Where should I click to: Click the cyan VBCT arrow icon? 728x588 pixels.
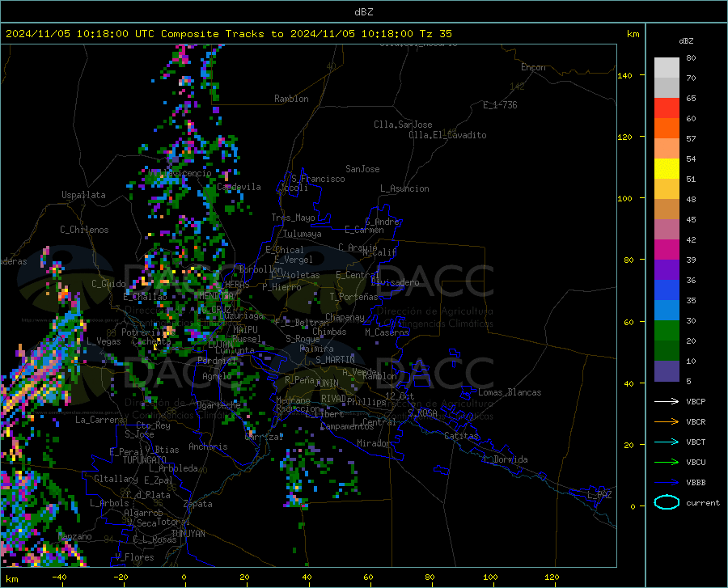point(667,442)
